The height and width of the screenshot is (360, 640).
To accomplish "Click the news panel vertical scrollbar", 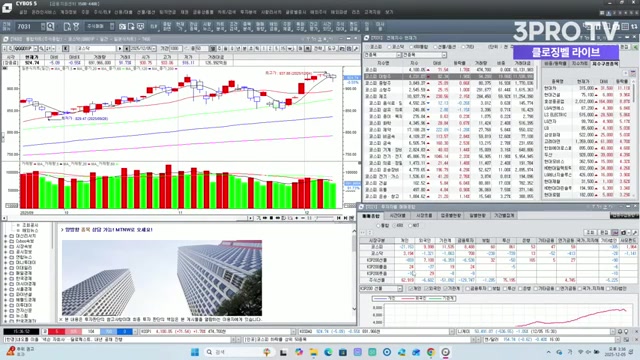I will point(354,271).
